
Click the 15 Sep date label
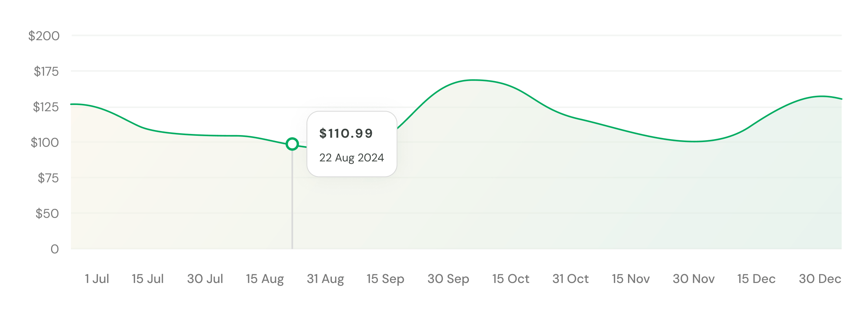click(x=385, y=279)
